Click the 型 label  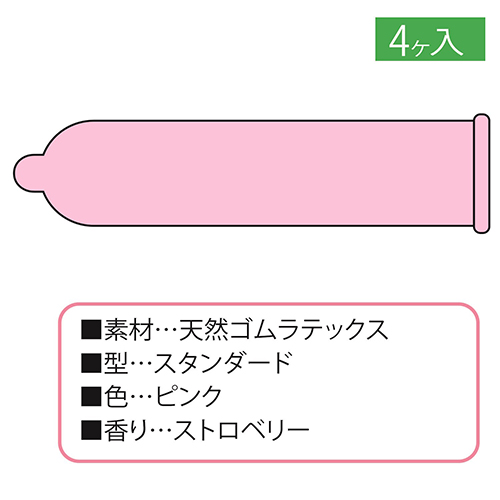pos(116,363)
